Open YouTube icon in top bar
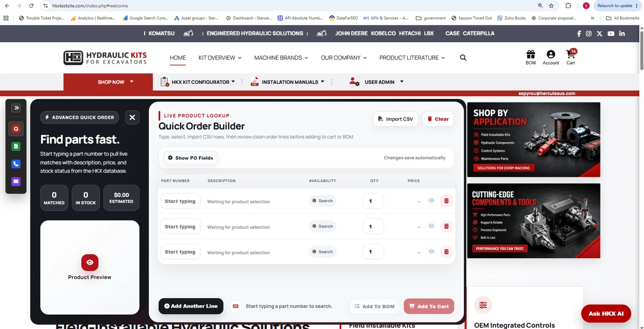644x329 pixels. pyautogui.click(x=611, y=34)
